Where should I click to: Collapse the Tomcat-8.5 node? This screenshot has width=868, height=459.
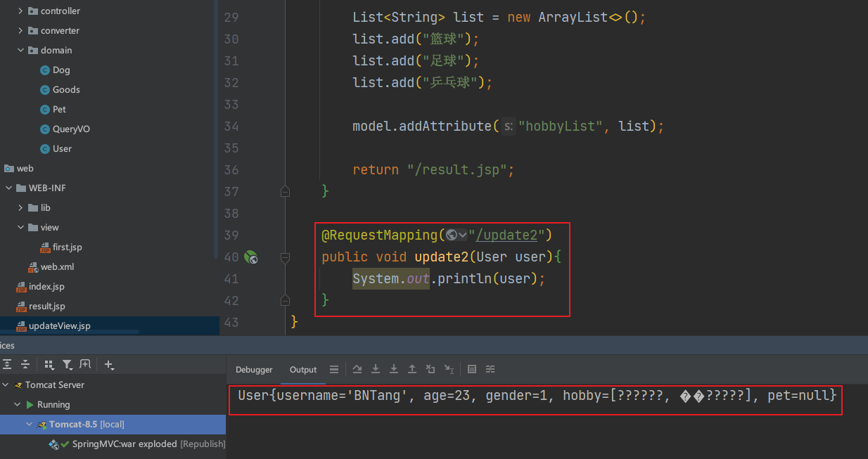[30, 425]
